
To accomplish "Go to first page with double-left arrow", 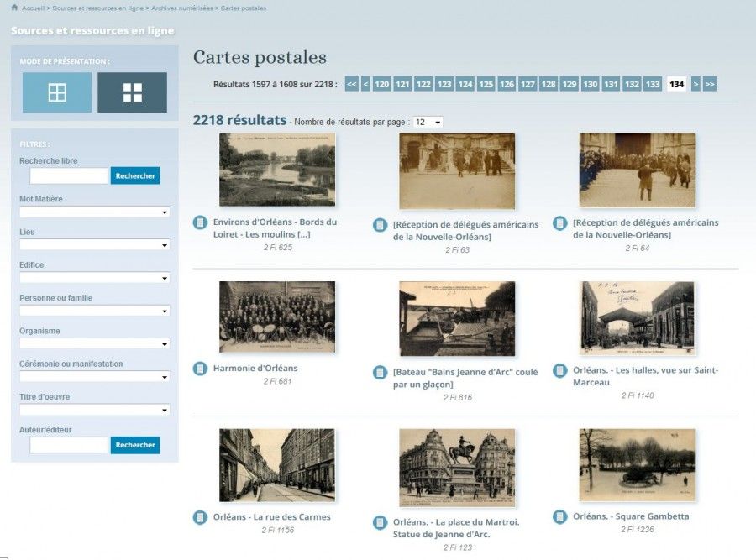I will [x=352, y=84].
